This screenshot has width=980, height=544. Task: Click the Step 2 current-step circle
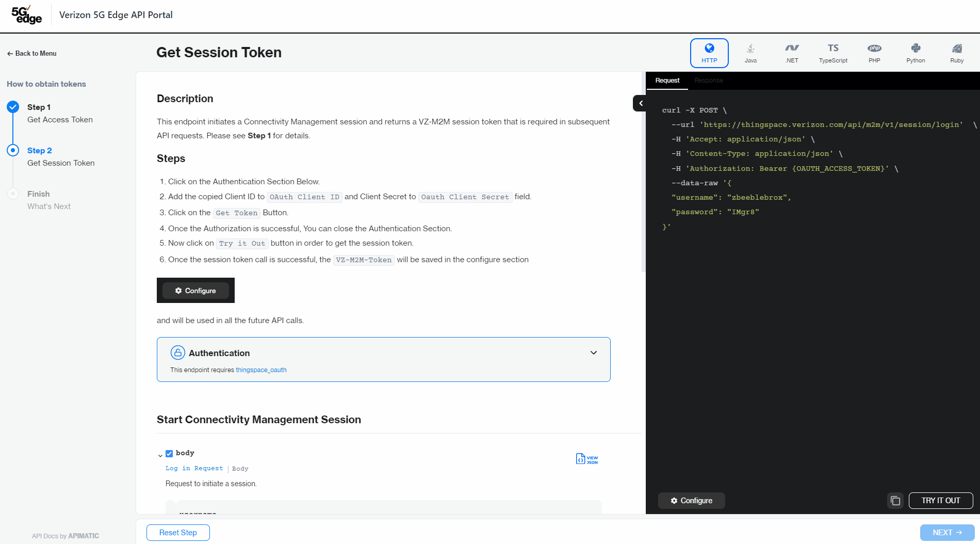point(13,150)
